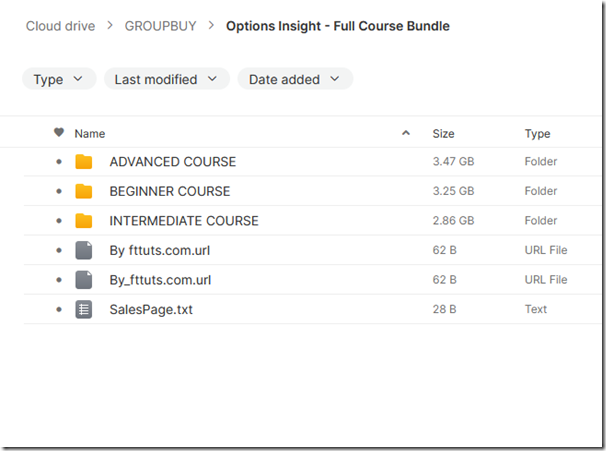The image size is (606, 451).
Task: Toggle the favourite dot for BEGINNER COURSE
Action: pos(59,191)
